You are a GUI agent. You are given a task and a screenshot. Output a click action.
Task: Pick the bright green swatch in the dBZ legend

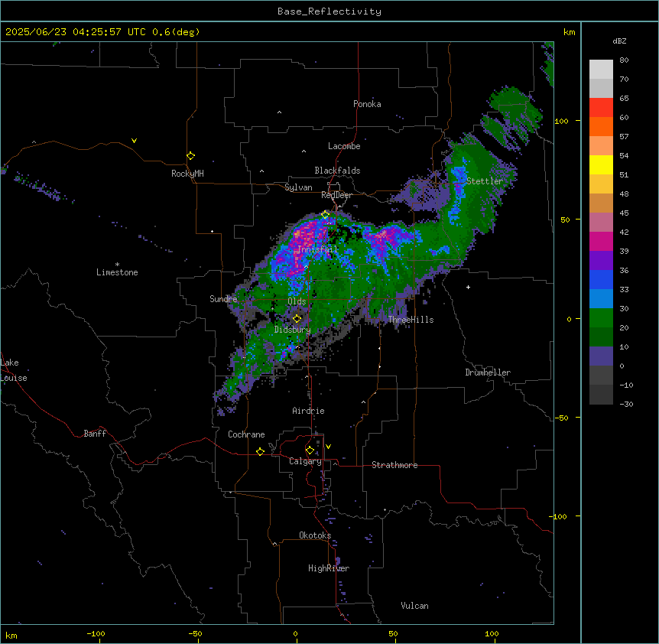601,318
